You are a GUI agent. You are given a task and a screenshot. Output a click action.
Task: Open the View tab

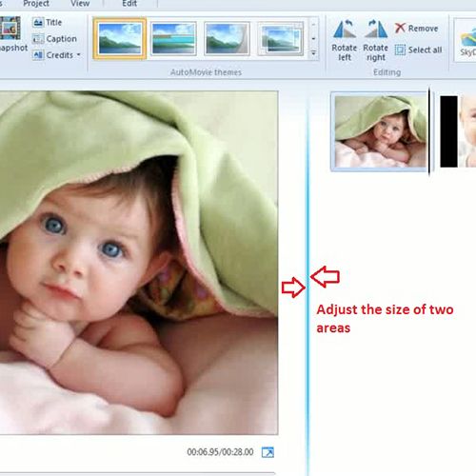coord(80,4)
